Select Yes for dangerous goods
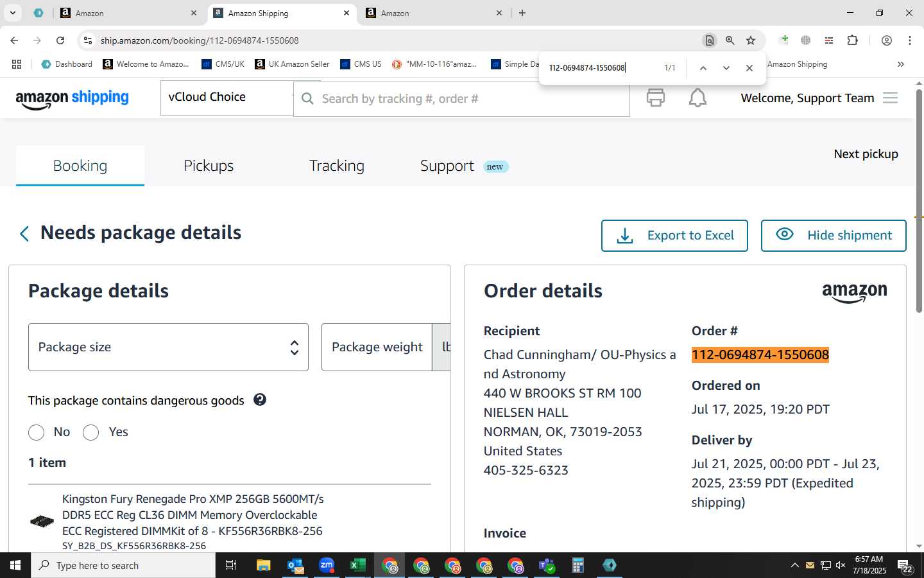Viewport: 924px width, 578px height. click(91, 432)
